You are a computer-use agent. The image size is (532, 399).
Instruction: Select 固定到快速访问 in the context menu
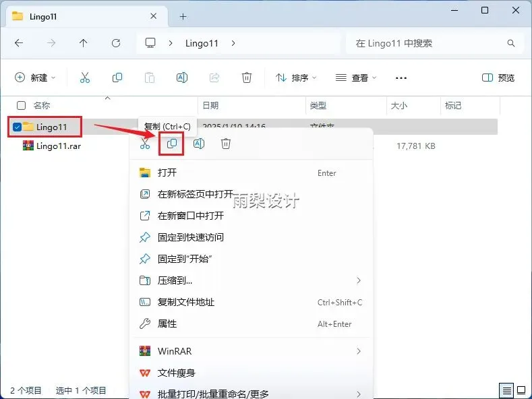tap(251, 237)
